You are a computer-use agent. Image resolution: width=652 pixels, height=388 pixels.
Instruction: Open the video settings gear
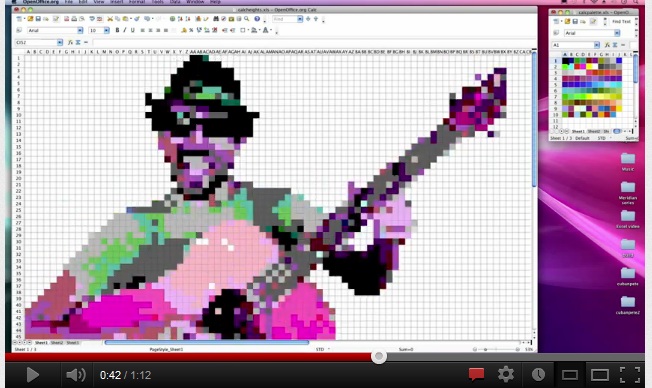(x=506, y=374)
